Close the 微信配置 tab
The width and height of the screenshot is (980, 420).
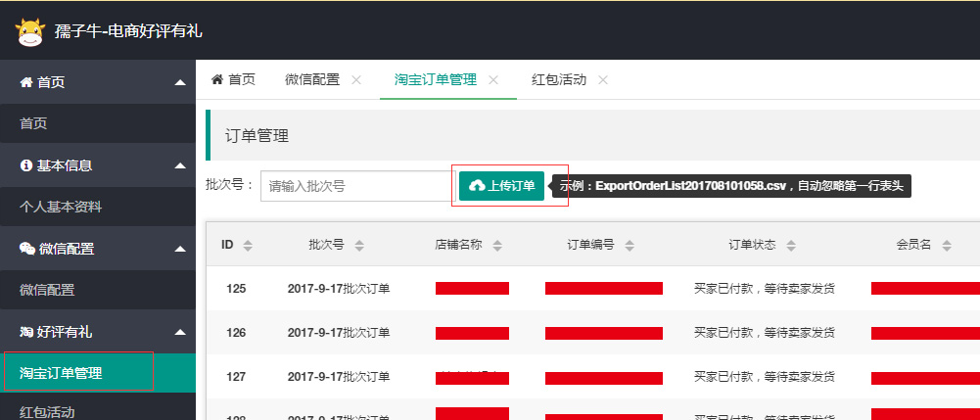tap(356, 80)
